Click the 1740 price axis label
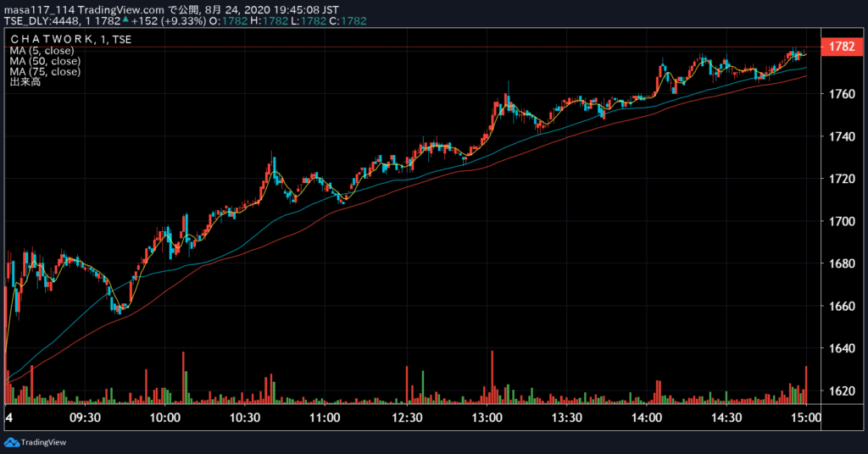 842,136
